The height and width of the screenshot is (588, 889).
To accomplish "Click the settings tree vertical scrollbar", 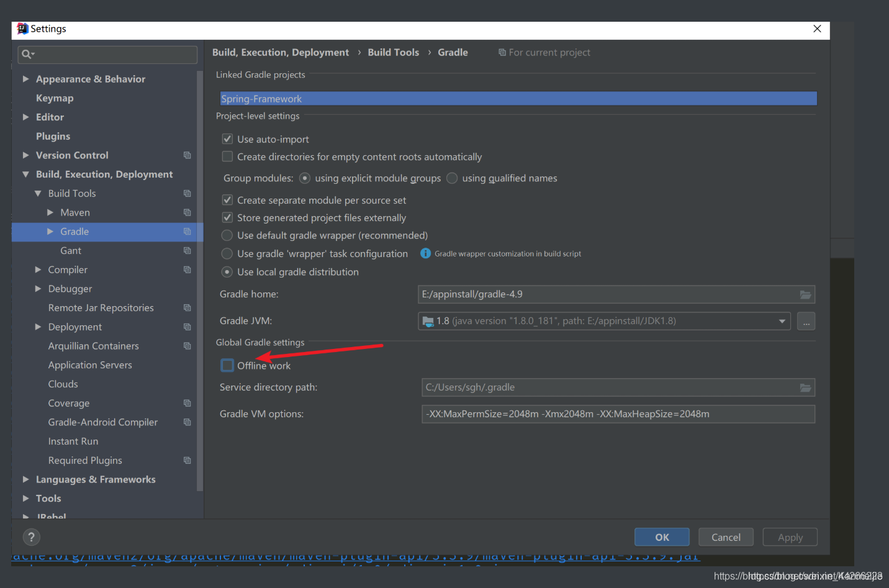I will 200,279.
